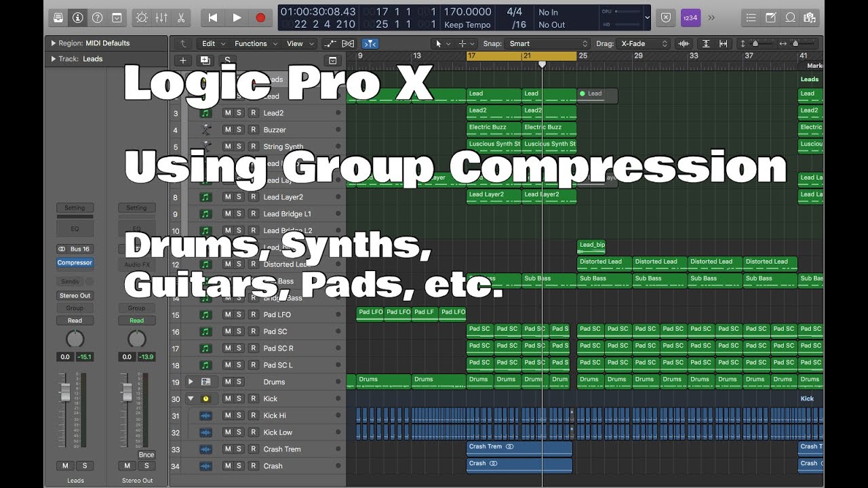Show Global Tracks button

(332, 60)
